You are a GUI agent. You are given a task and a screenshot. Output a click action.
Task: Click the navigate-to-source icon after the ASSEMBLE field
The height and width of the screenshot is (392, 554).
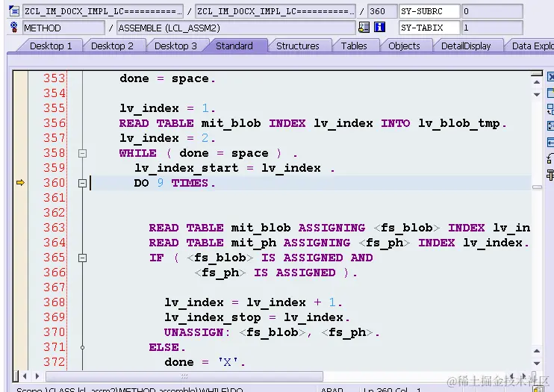[364, 27]
